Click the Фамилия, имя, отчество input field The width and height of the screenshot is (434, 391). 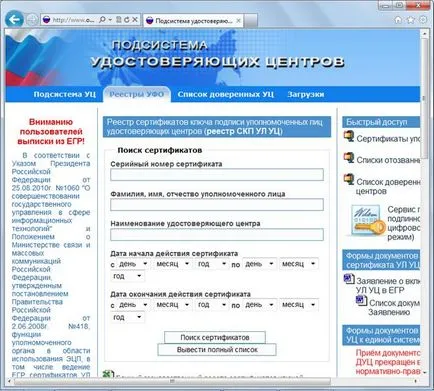coord(217,205)
